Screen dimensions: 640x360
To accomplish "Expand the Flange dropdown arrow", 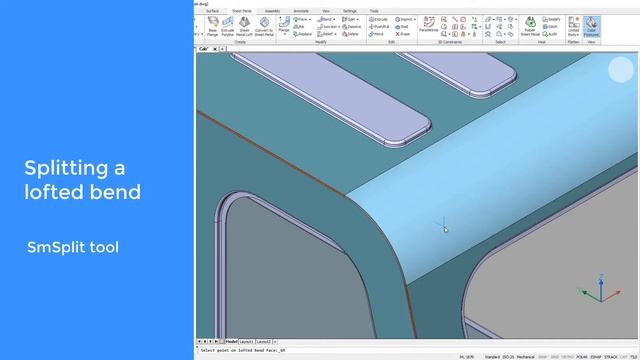I will click(x=284, y=35).
